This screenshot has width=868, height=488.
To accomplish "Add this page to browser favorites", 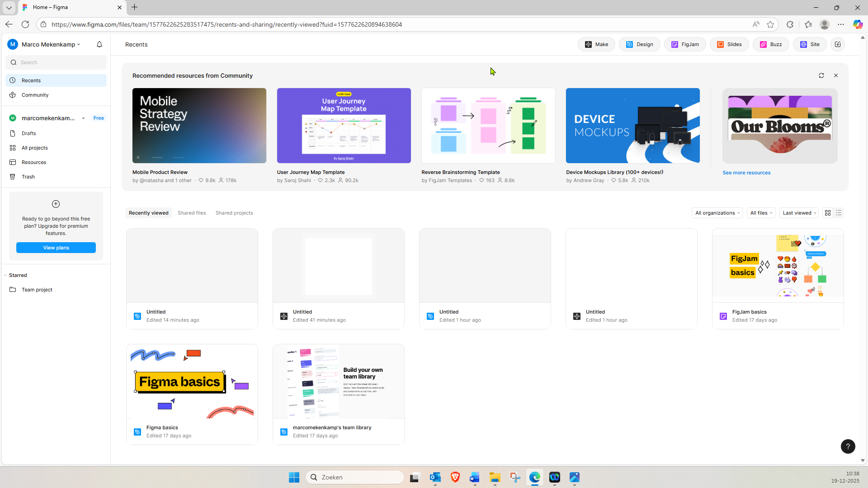I will click(770, 24).
